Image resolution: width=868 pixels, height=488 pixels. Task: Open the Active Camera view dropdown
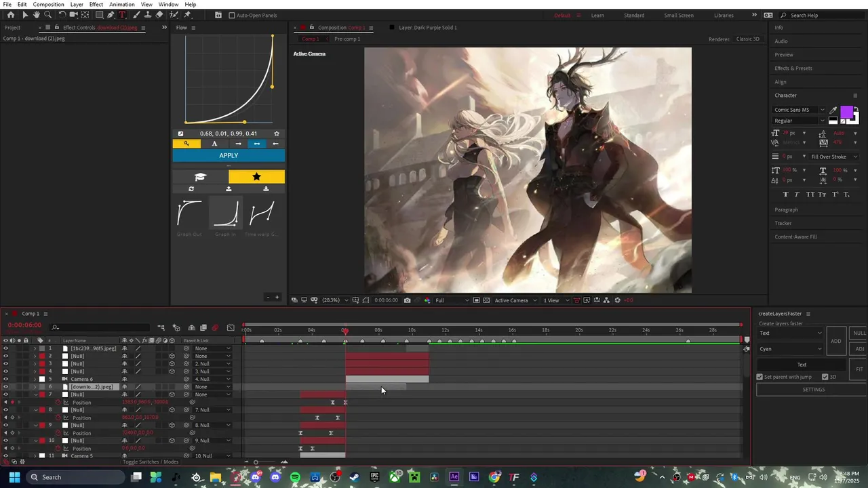tap(515, 300)
